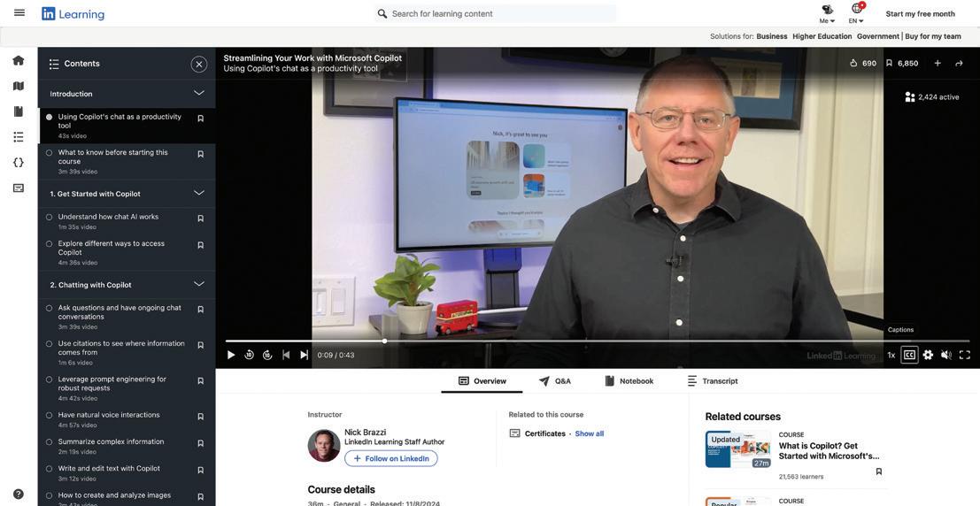Open the hamburger menu at top left

pyautogui.click(x=19, y=12)
